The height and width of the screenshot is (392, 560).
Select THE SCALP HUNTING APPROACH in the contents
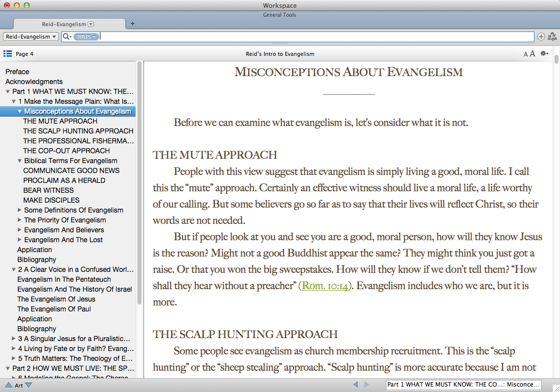click(78, 131)
